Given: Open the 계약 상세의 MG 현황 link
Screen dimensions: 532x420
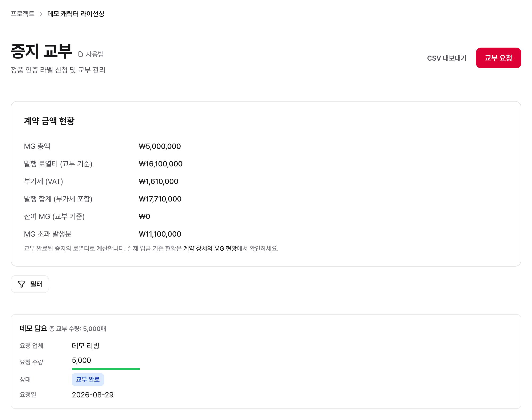Looking at the screenshot, I should point(210,248).
